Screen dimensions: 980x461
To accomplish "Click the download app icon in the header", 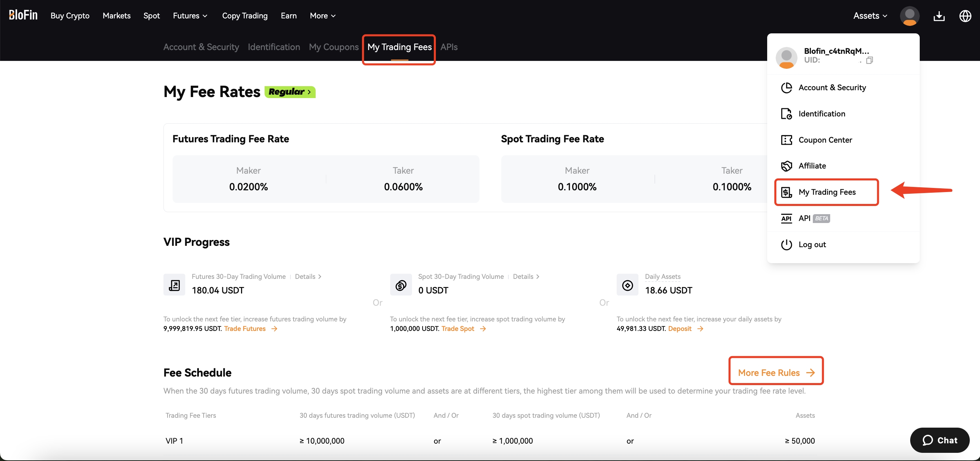I will [x=939, y=16].
